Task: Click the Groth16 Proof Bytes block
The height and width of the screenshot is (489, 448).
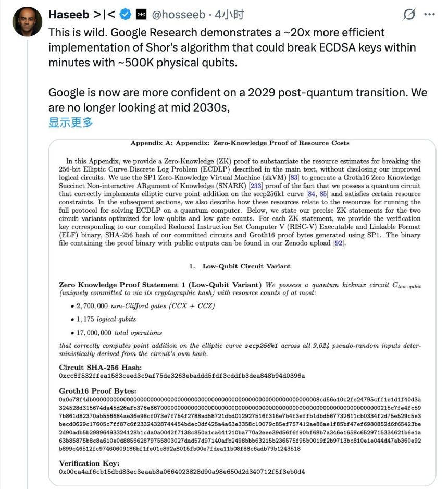Action: click(x=240, y=421)
